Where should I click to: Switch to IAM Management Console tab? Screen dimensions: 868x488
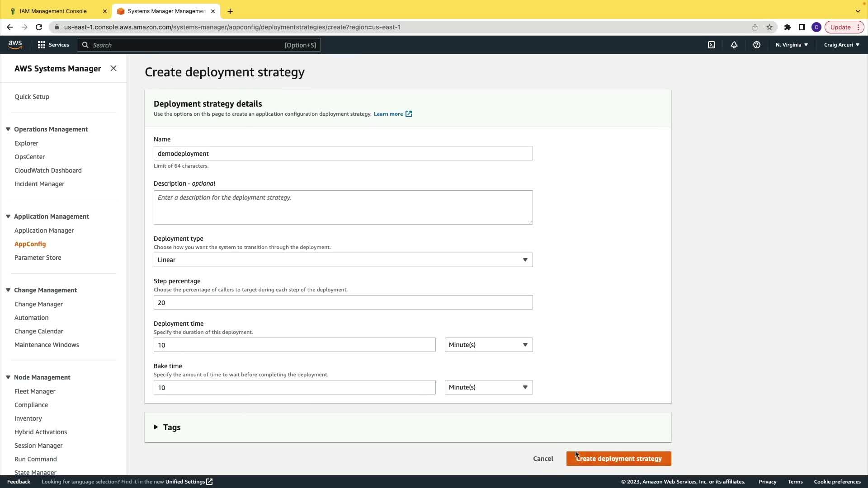point(53,11)
